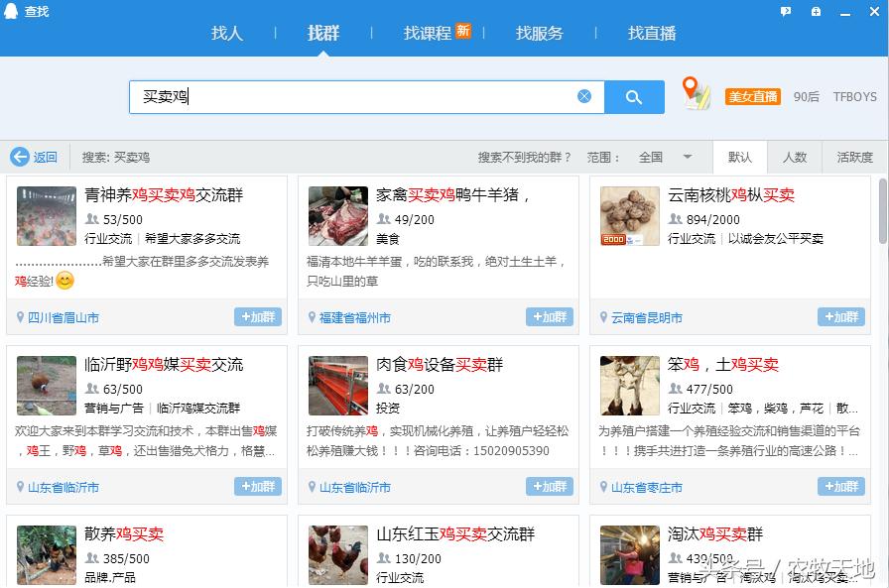The height and width of the screenshot is (588, 889).
Task: Click the back arrow on 返回
Action: pyautogui.click(x=22, y=157)
